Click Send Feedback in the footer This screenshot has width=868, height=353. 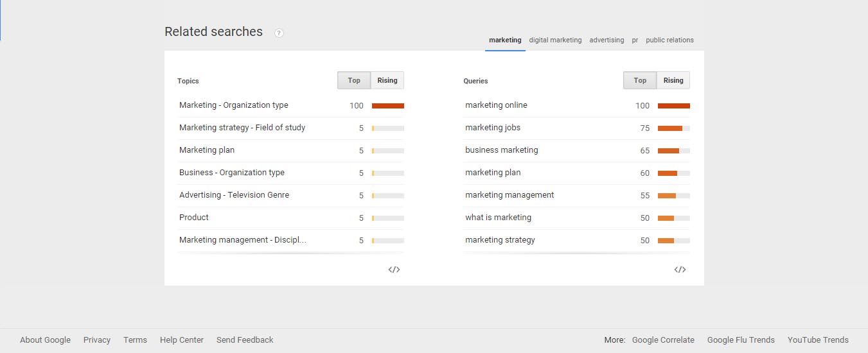(245, 340)
